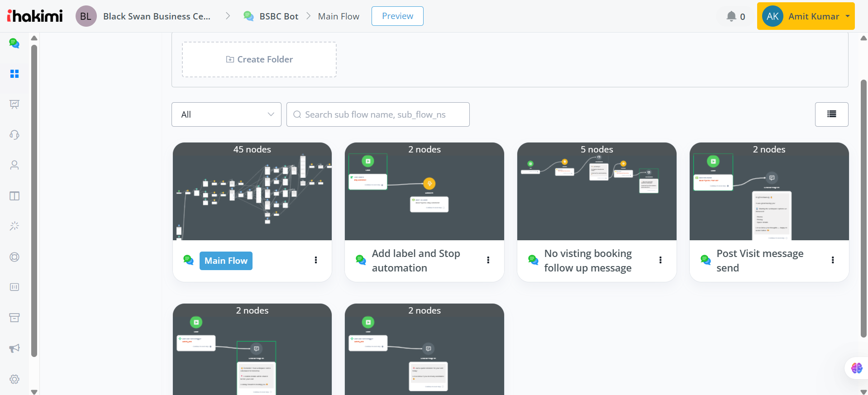This screenshot has height=395, width=868.
Task: Open Post Visit message send flow
Action: [x=760, y=261]
